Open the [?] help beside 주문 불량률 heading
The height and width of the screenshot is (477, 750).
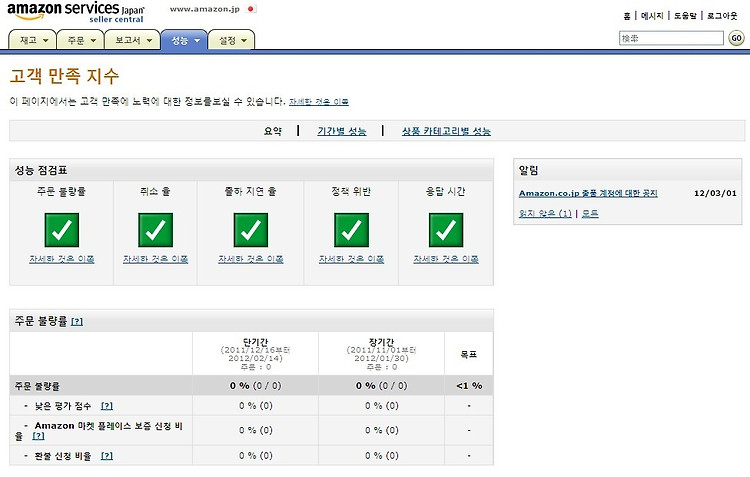tap(77, 322)
